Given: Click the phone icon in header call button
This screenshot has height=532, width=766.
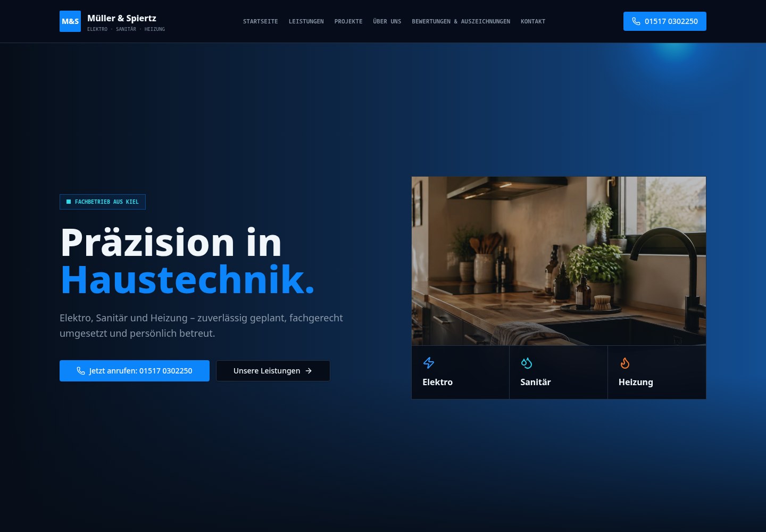Looking at the screenshot, I should (636, 21).
